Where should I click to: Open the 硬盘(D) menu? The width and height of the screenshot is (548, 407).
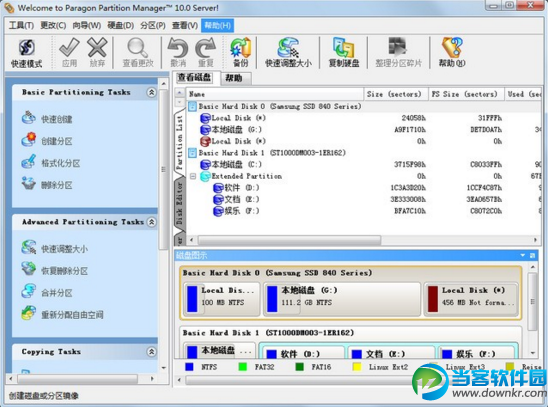pos(121,26)
